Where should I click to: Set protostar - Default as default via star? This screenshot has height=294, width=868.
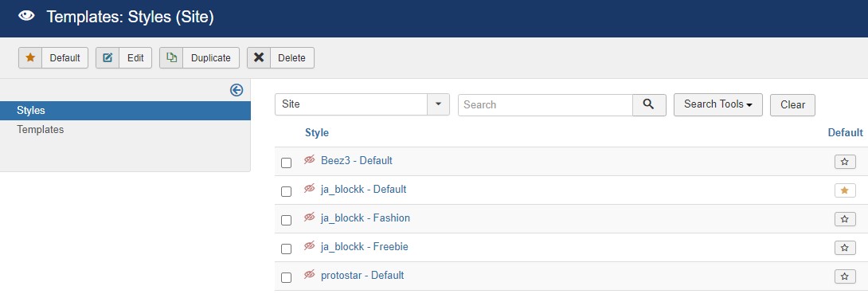(845, 276)
